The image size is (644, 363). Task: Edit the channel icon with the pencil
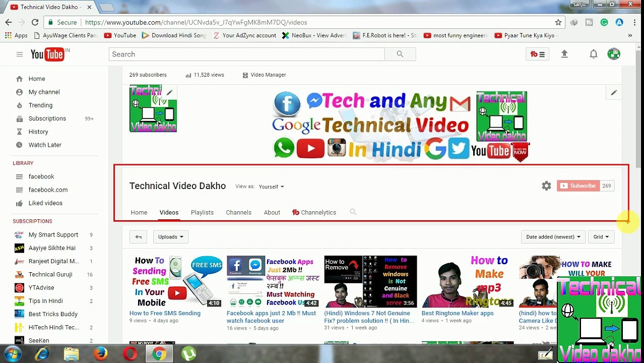[x=170, y=93]
